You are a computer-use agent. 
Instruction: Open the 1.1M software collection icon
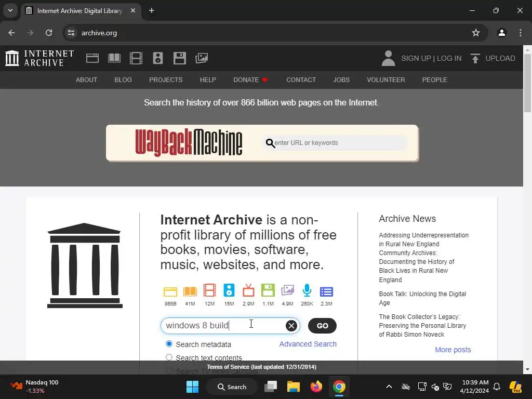268,291
